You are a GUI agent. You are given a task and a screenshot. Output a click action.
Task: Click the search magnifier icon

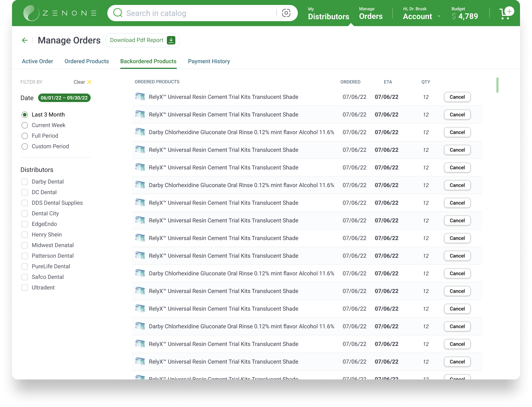[x=118, y=13]
